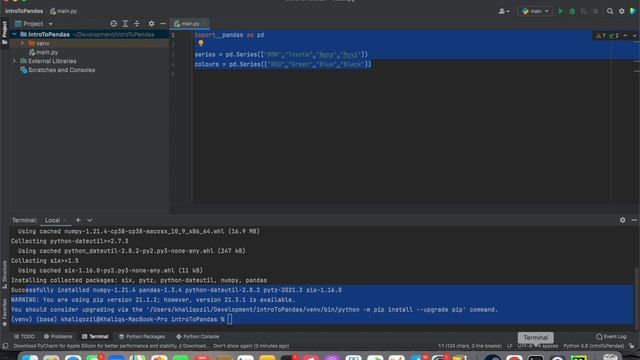Click Select Opened File target icon
The height and width of the screenshot is (360, 640).
[113, 24]
